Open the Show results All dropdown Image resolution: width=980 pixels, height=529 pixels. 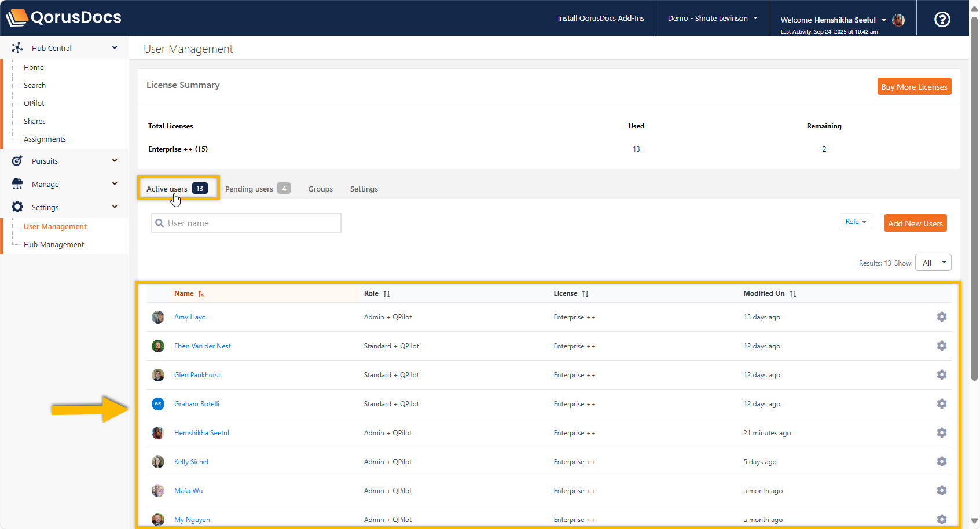click(x=933, y=263)
